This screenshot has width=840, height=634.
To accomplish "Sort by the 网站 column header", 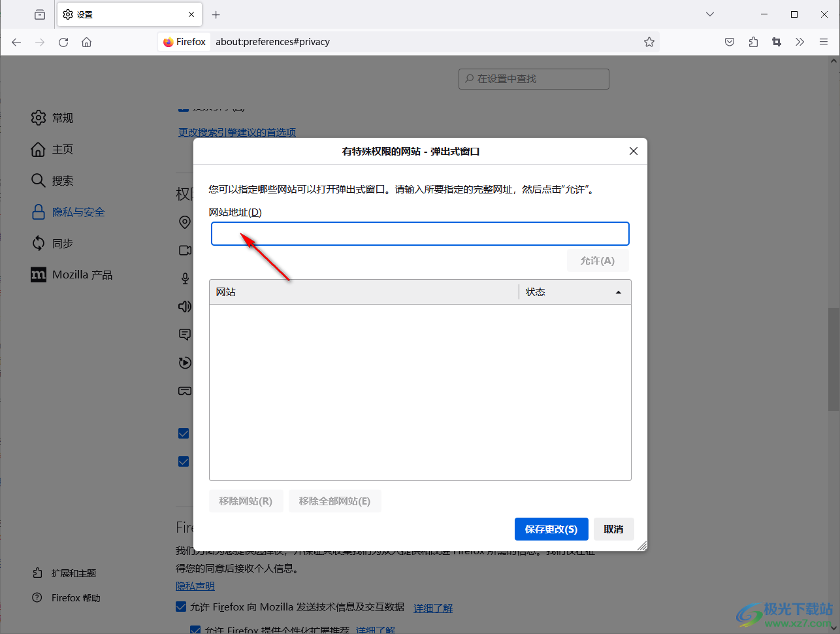I will coord(364,292).
